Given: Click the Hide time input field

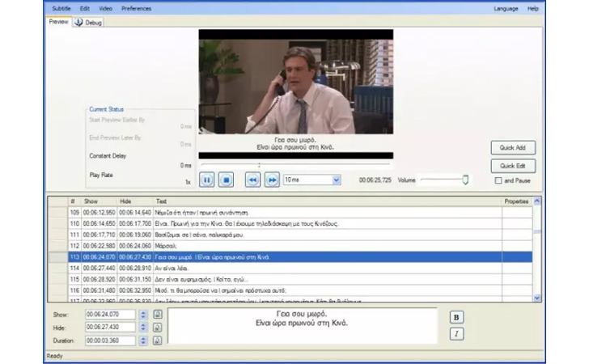Looking at the screenshot, I should [x=110, y=327].
